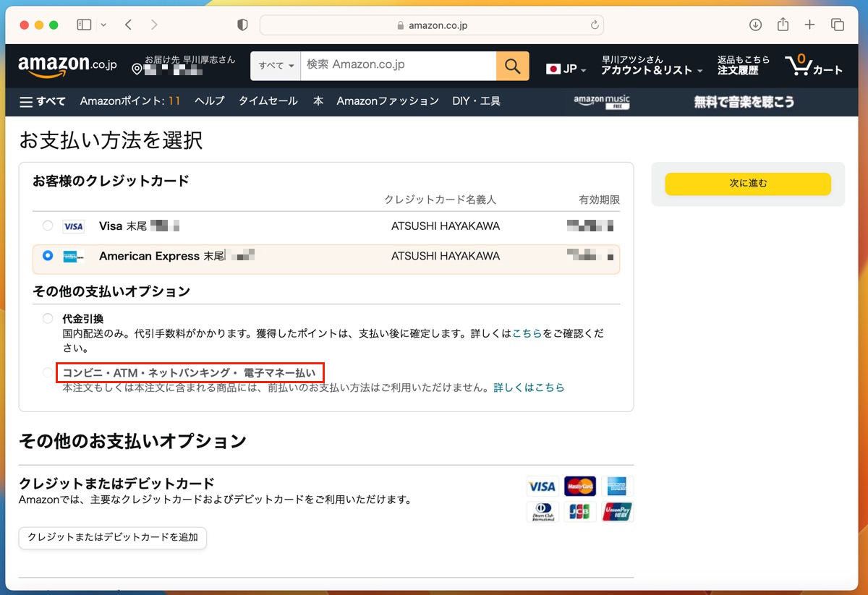The width and height of the screenshot is (868, 595).
Task: Click the ATSUSHI HAYAKAWA name in Visa row
Action: click(x=446, y=226)
